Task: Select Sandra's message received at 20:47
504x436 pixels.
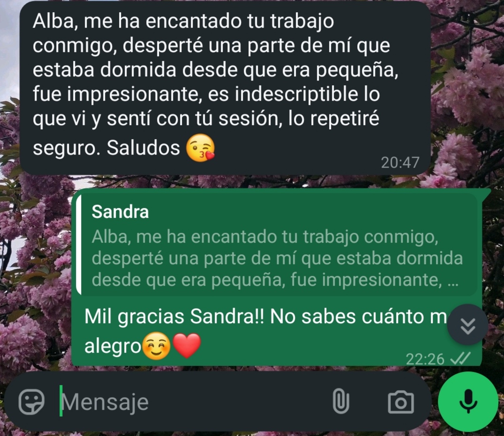Action: (x=225, y=89)
